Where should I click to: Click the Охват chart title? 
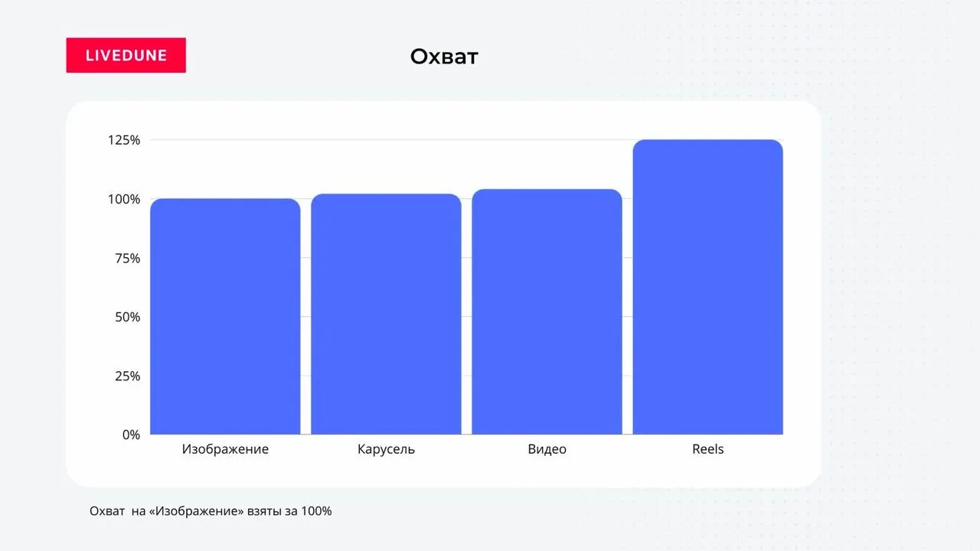(444, 57)
